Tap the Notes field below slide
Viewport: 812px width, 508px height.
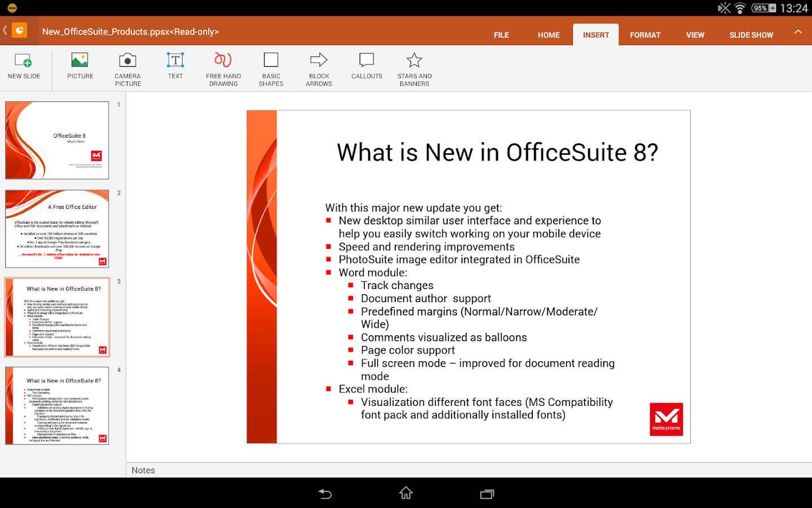[x=468, y=470]
